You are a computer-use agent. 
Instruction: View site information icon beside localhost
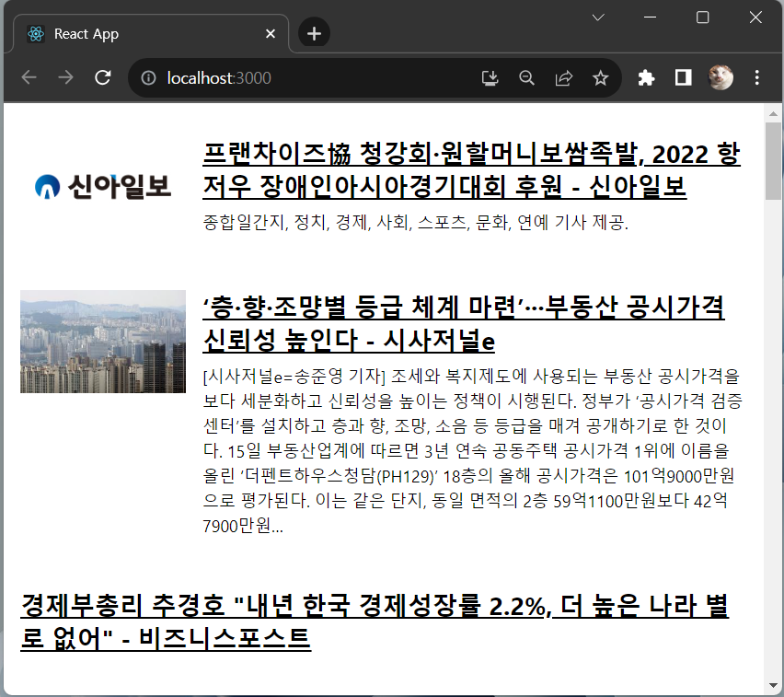coord(148,78)
